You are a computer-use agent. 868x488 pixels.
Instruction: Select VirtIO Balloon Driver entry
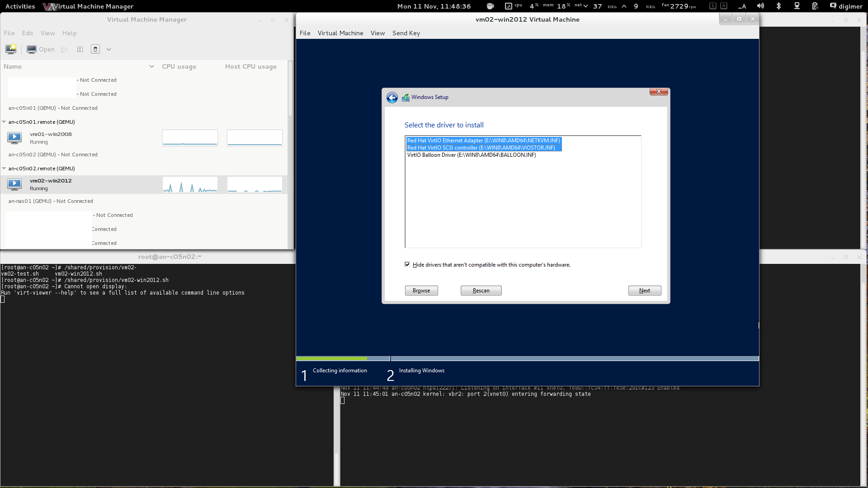click(x=472, y=155)
